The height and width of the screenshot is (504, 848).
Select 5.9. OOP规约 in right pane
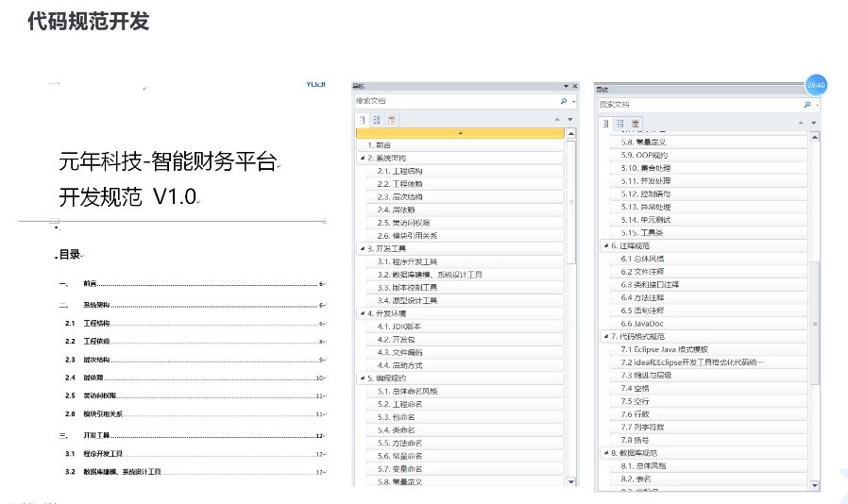tap(709, 155)
